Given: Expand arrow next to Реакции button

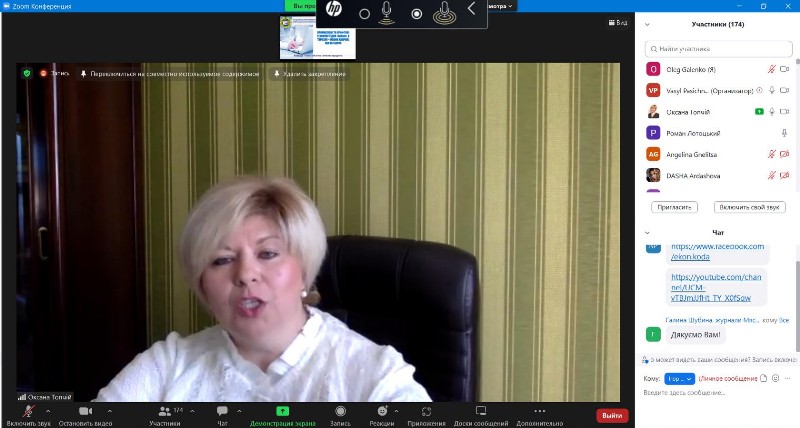Looking at the screenshot, I should click(x=396, y=411).
